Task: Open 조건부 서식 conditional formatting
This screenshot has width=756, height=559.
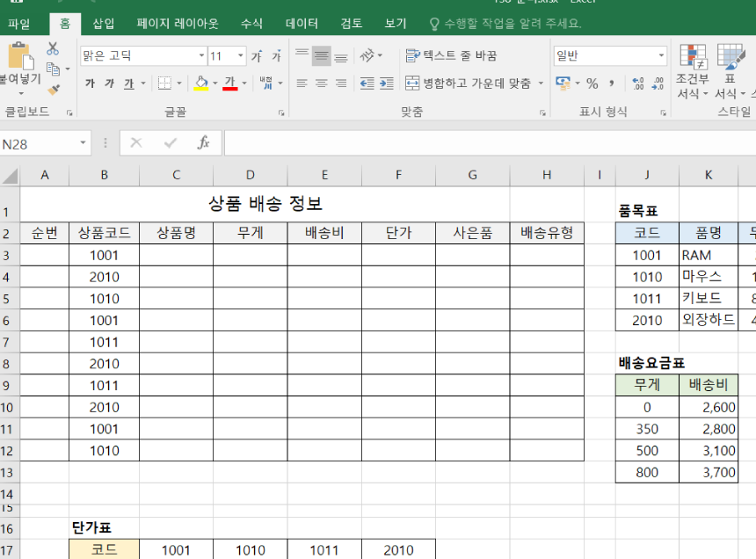Action: coord(693,71)
